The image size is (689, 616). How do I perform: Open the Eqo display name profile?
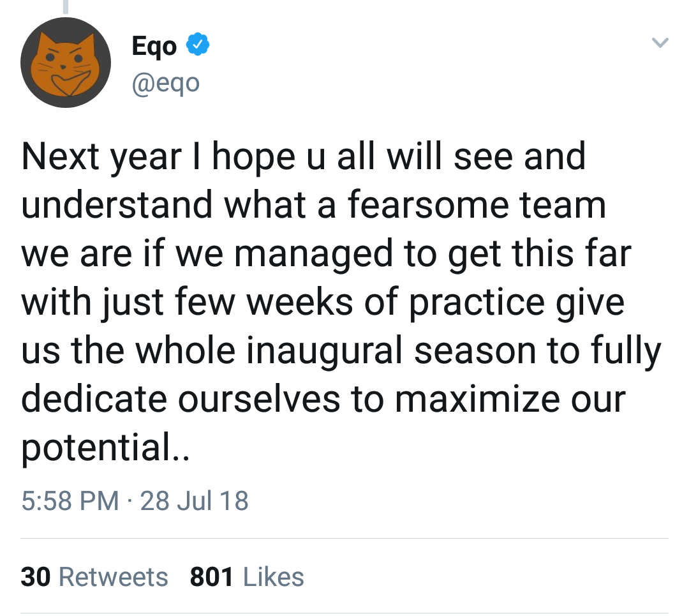154,46
